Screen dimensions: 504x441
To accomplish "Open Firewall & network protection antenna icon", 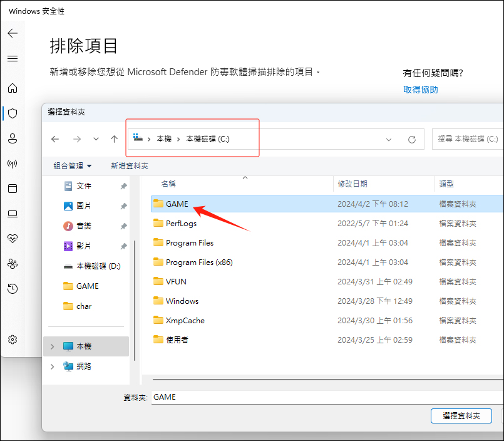I will pyautogui.click(x=13, y=163).
